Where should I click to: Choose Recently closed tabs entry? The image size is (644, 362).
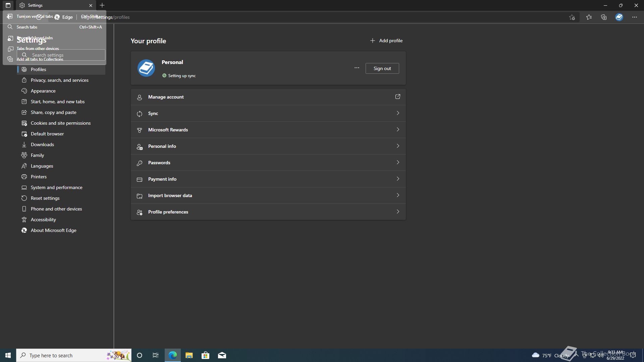54,38
